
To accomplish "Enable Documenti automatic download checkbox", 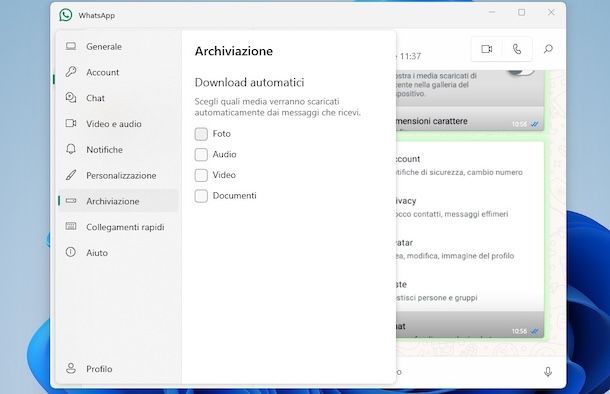I will [x=201, y=196].
